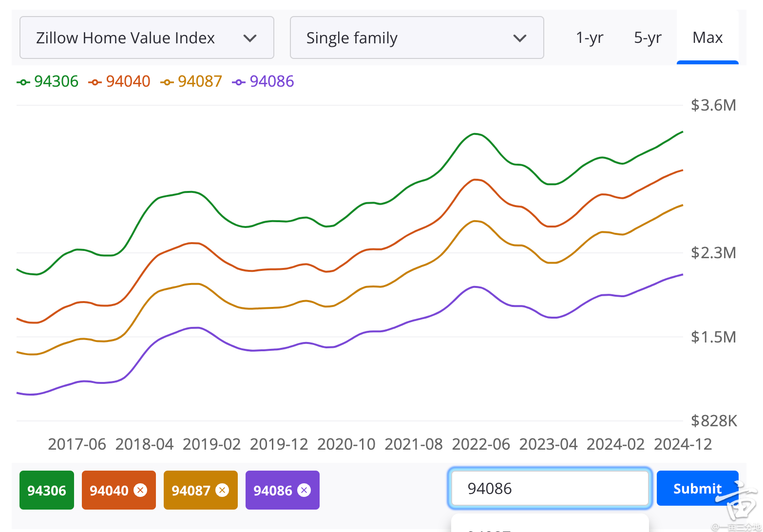Toggle the 94306 series in the legend
The image size is (763, 532).
48,81
